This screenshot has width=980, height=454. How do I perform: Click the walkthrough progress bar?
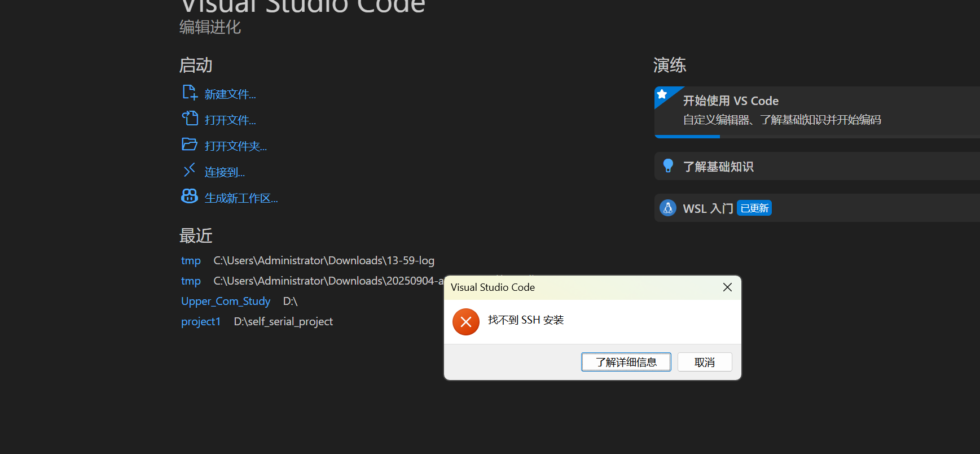pos(817,137)
